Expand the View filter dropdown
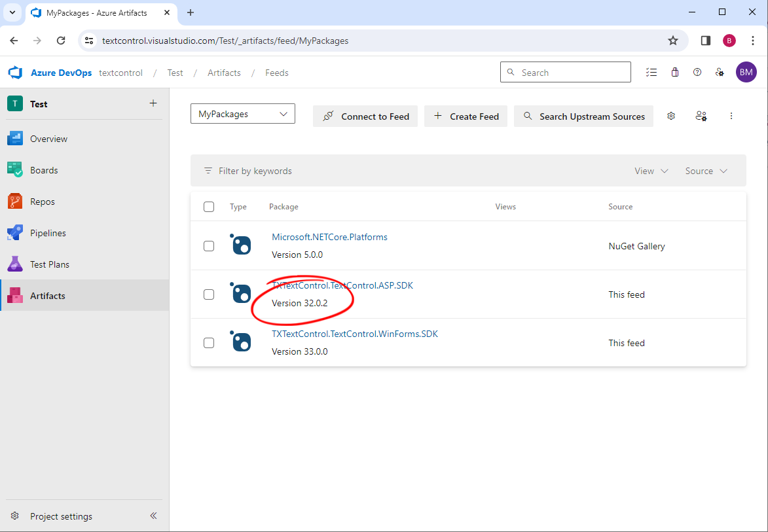Screen dimensions: 768x532 coord(651,170)
